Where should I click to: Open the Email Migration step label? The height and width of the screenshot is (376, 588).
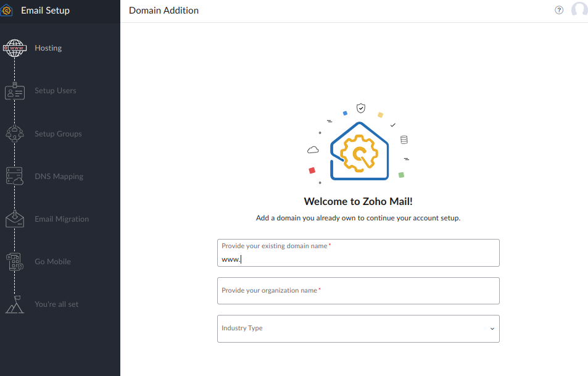coord(62,219)
